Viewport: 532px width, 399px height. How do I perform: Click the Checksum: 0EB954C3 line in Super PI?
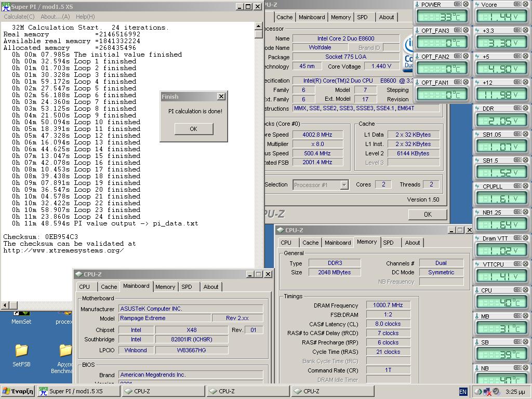pos(41,237)
